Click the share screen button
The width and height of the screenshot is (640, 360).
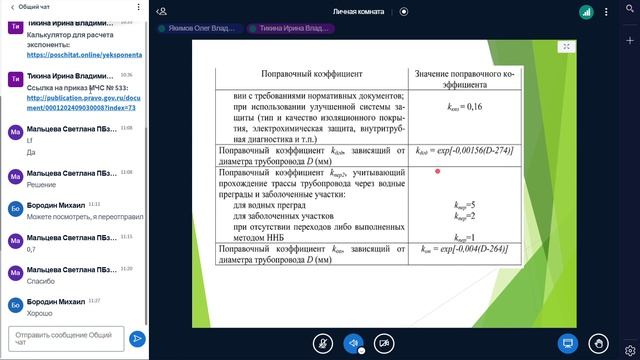568,343
